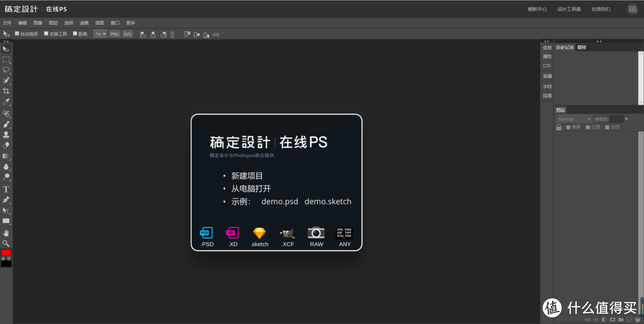Click the PNG export button
Image resolution: width=644 pixels, height=324 pixels.
click(114, 34)
